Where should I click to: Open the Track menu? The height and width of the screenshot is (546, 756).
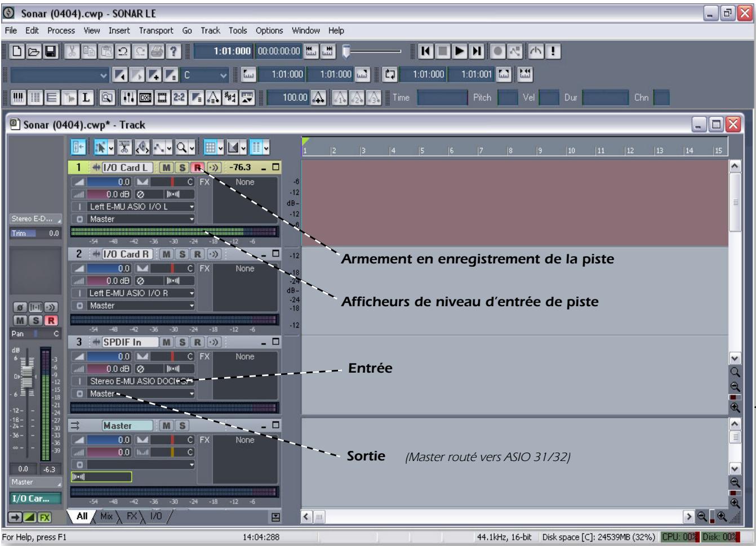point(210,30)
